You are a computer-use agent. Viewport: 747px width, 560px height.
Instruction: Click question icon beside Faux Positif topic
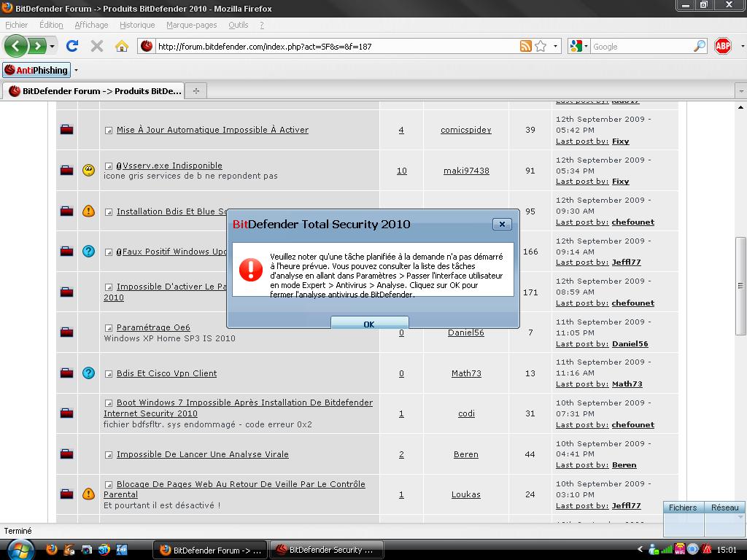coord(88,251)
